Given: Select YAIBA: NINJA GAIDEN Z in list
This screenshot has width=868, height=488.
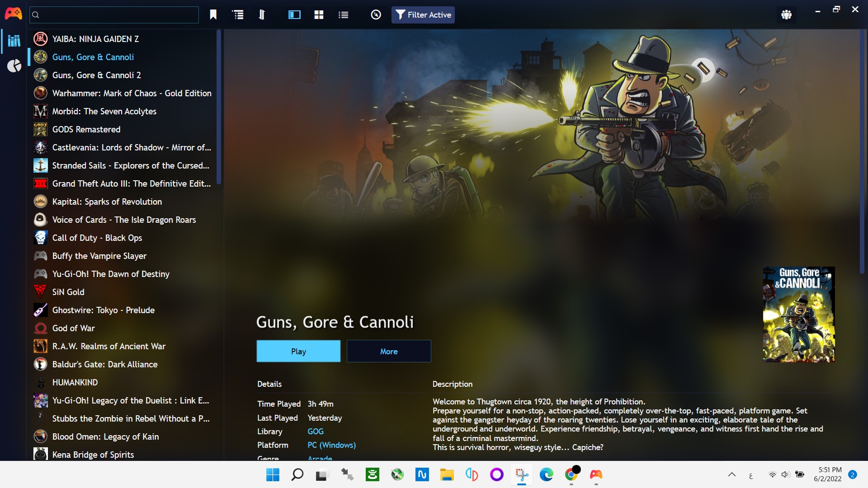Looking at the screenshot, I should (122, 39).
